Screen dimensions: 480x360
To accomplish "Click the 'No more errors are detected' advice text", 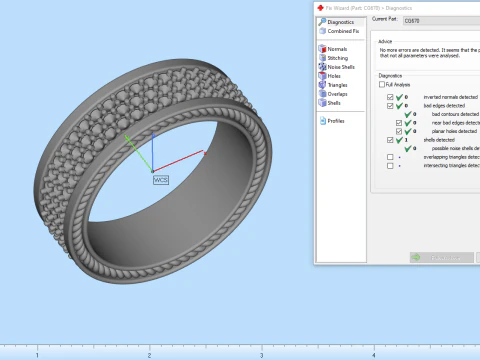I will click(x=430, y=53).
